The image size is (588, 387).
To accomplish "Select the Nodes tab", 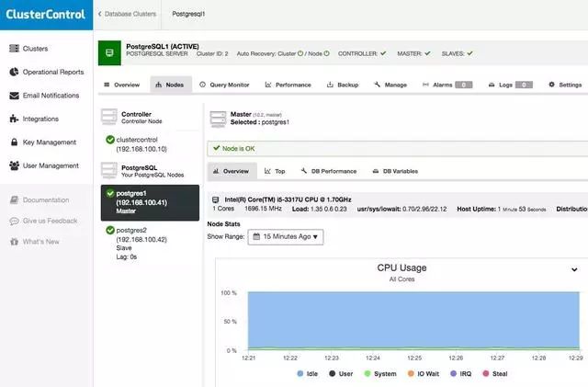I will click(x=171, y=85).
